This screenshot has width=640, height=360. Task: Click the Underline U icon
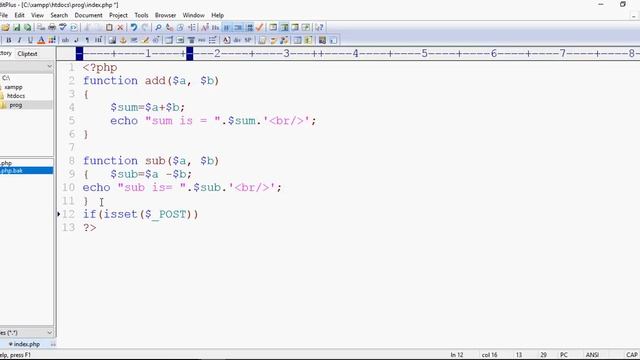pyautogui.click(x=30, y=40)
